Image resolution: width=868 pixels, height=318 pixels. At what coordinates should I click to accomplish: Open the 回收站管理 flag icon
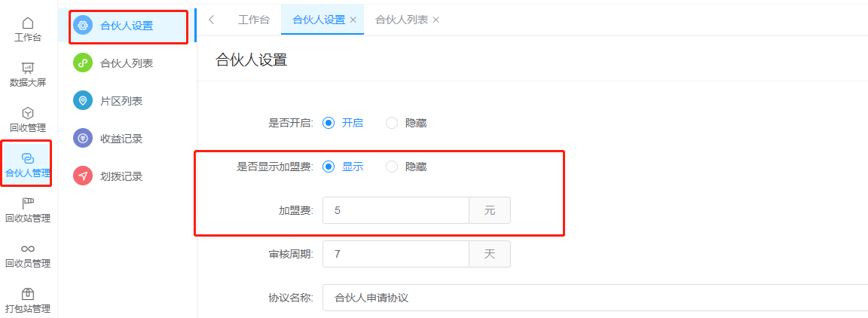28,203
